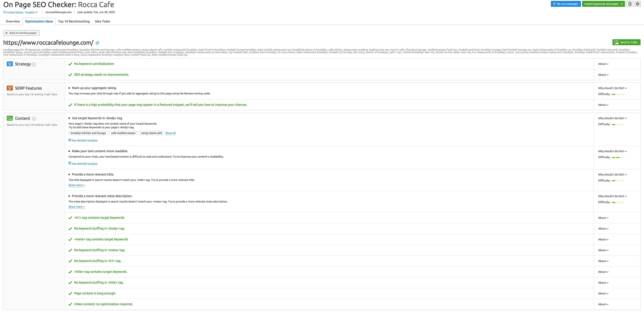Click the No keyword cannibalization text
The width and height of the screenshot is (644, 312).
pos(94,64)
